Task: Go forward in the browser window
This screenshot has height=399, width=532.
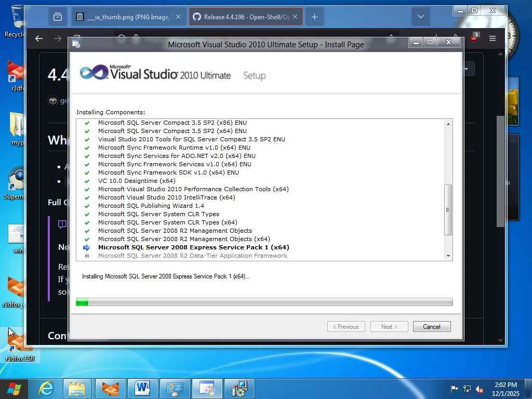Action: pyautogui.click(x=58, y=38)
